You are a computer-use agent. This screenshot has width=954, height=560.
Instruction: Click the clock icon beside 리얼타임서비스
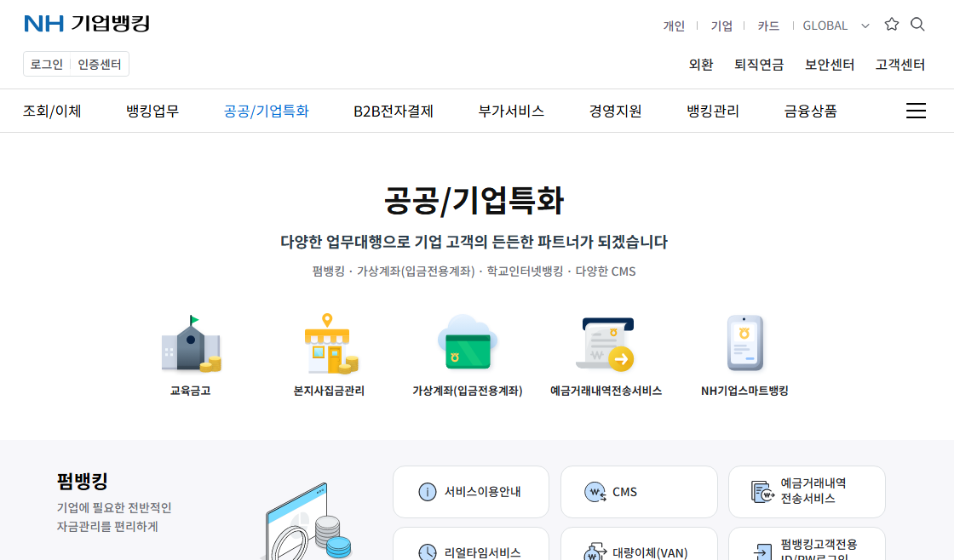coord(427,552)
